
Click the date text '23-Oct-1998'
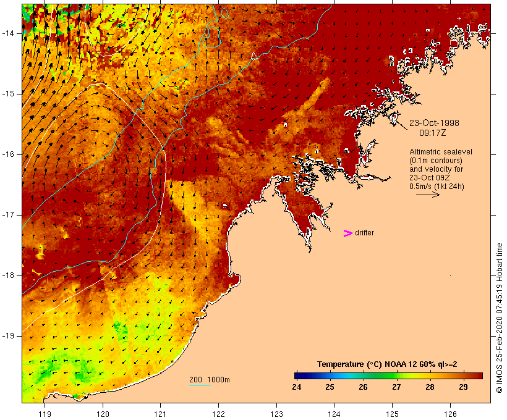click(x=434, y=123)
